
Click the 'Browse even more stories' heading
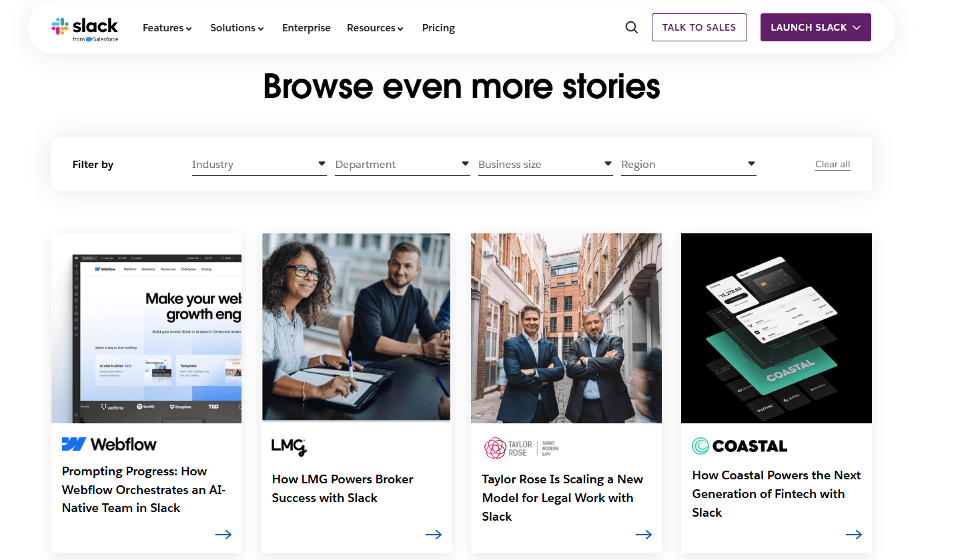click(x=462, y=87)
